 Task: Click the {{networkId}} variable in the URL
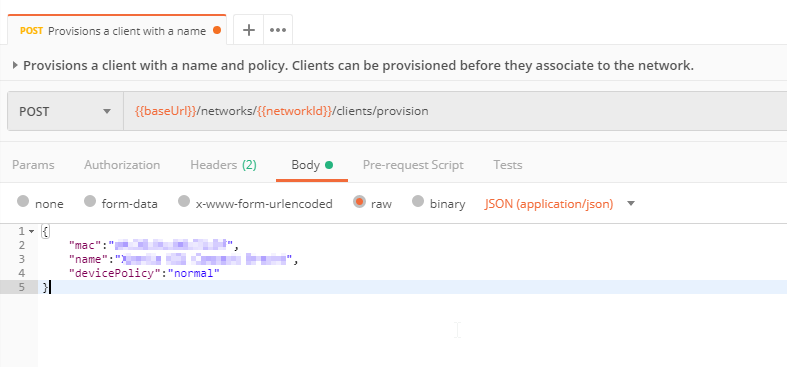tap(295, 111)
